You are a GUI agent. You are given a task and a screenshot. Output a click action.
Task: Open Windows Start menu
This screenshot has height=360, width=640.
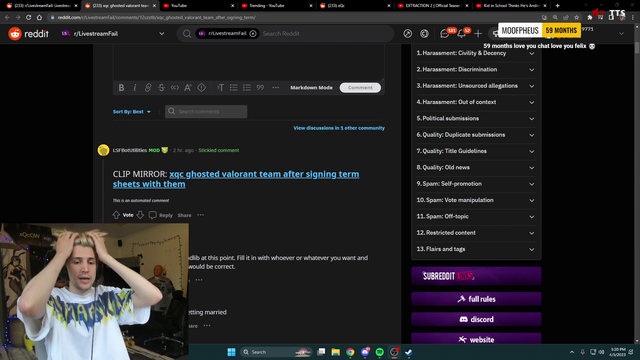[231, 352]
